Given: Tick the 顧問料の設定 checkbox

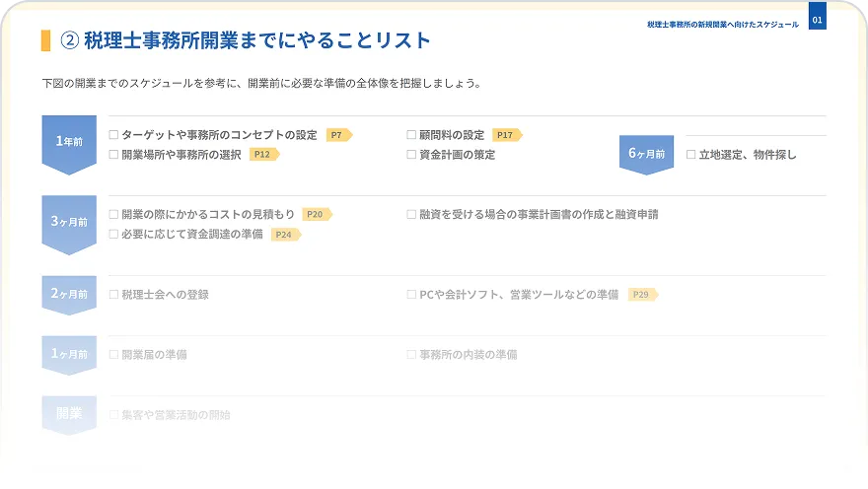Looking at the screenshot, I should [411, 135].
